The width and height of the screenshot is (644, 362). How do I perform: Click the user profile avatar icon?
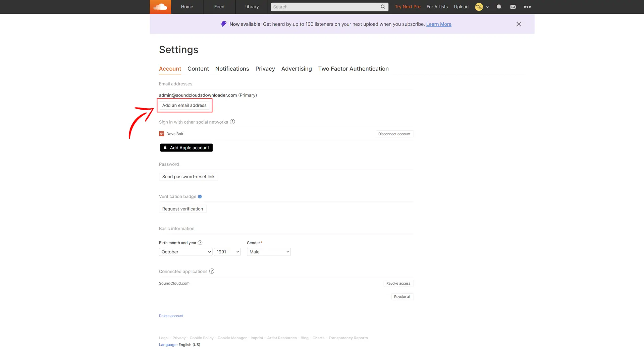click(x=479, y=7)
